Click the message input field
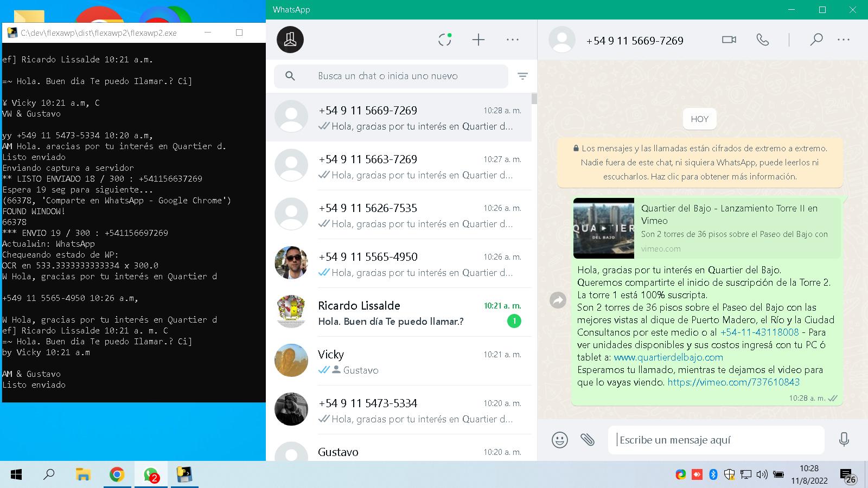Viewport: 868px width, 488px height. 716,440
